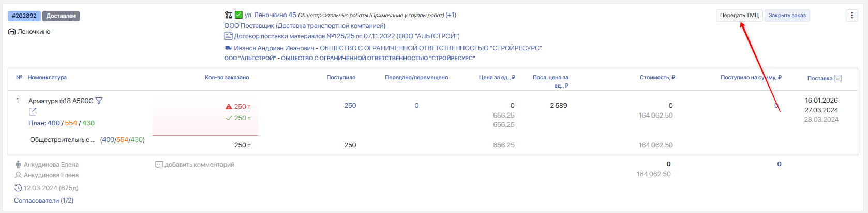This screenshot has height=213, width=868.
Task: Click the Закрыть заказ button
Action: pos(787,16)
